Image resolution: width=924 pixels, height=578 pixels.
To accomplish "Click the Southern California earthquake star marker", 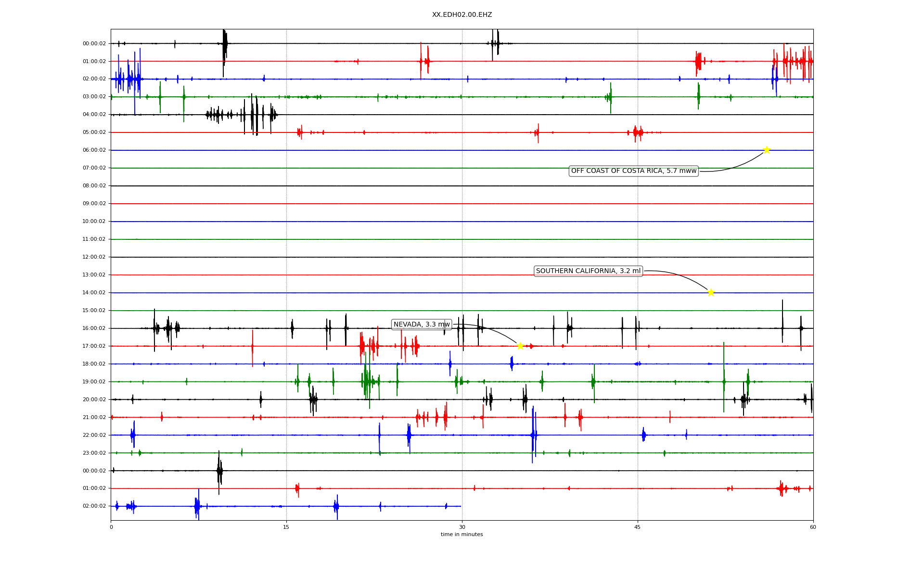I will point(711,292).
